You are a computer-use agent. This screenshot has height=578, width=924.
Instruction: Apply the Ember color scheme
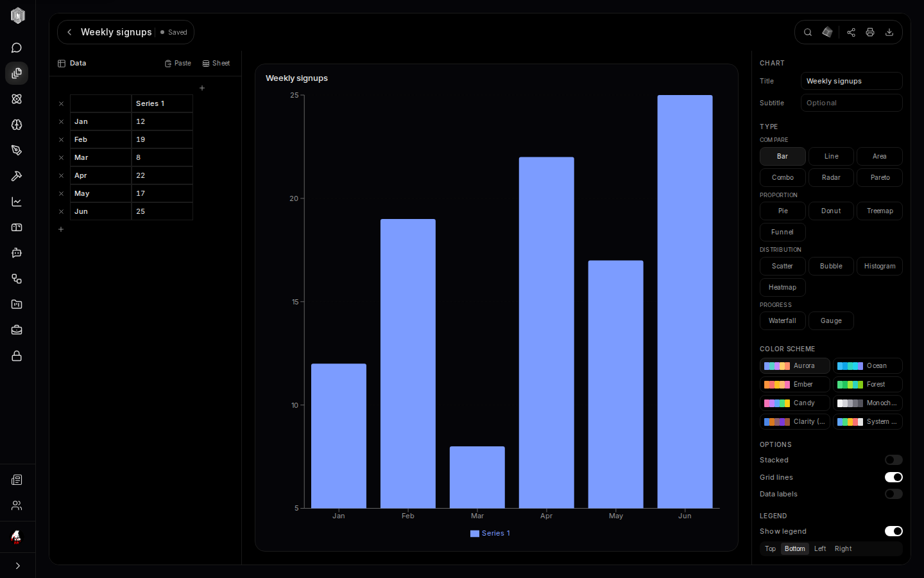coord(794,384)
